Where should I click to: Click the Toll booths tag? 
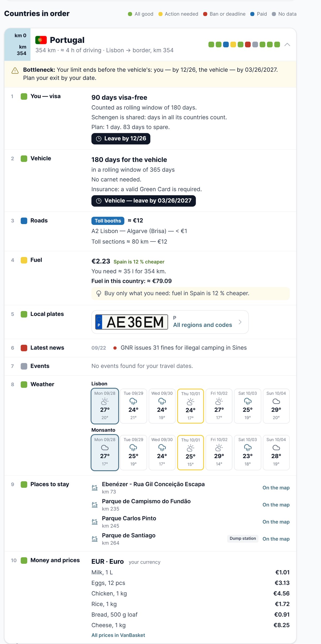click(x=108, y=221)
